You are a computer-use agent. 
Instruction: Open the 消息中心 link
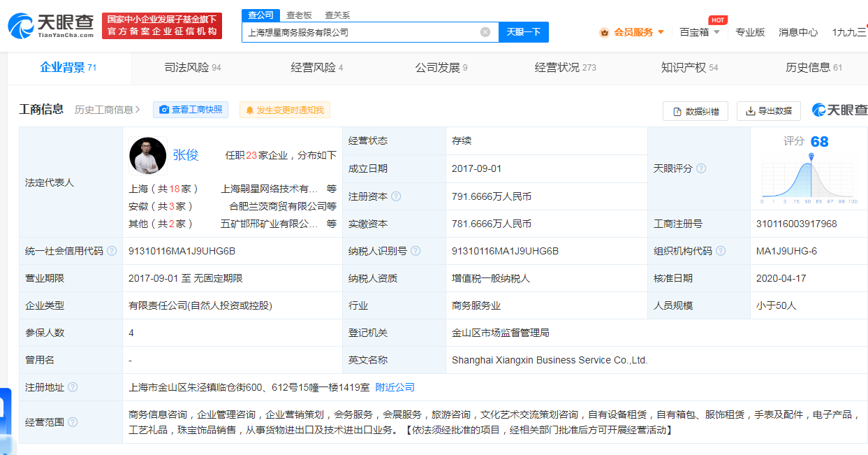click(x=798, y=32)
